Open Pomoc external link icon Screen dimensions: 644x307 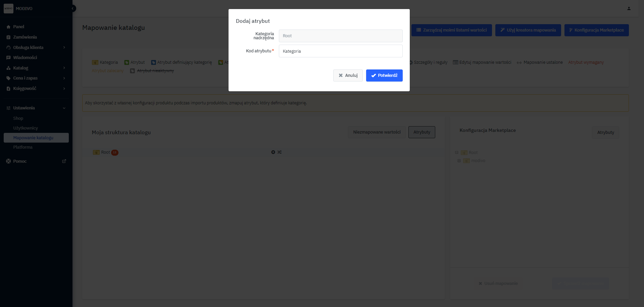tap(64, 161)
